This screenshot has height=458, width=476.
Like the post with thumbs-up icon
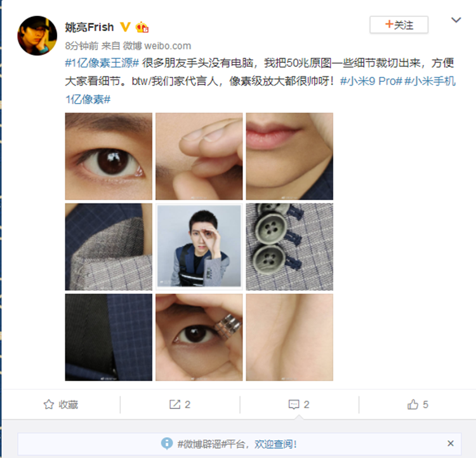413,405
